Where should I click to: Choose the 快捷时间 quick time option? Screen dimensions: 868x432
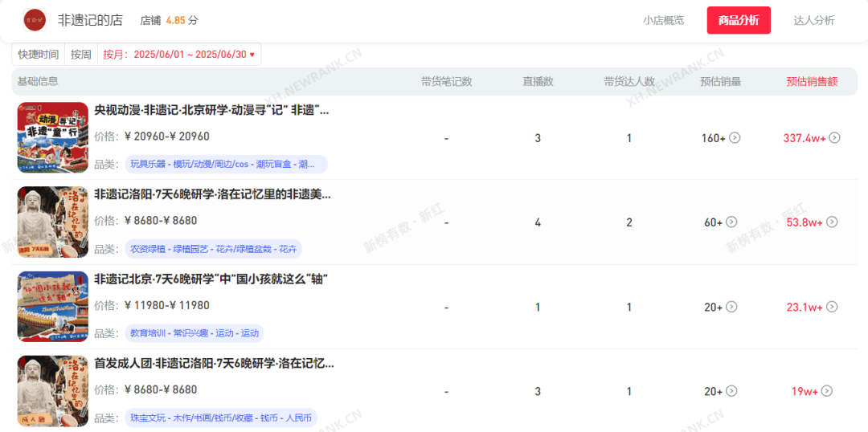(x=39, y=55)
